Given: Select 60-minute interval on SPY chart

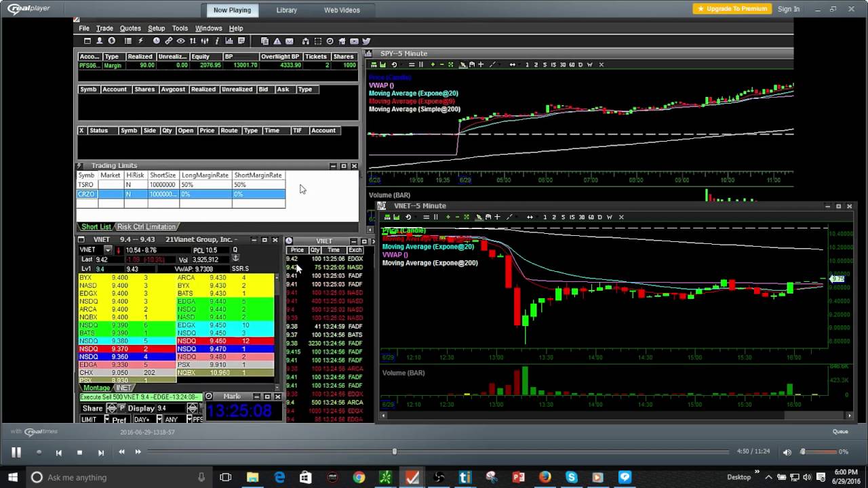Looking at the screenshot, I should (x=572, y=64).
